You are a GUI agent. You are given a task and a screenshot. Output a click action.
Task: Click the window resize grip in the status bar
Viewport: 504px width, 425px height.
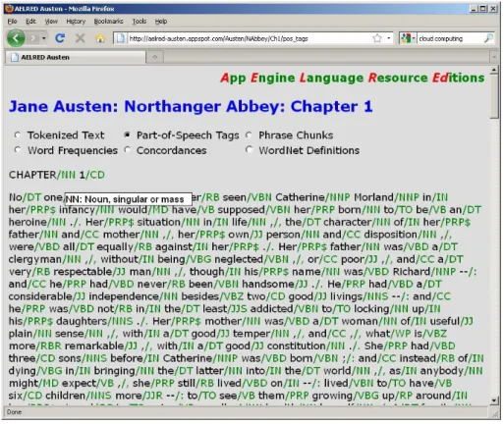point(495,413)
